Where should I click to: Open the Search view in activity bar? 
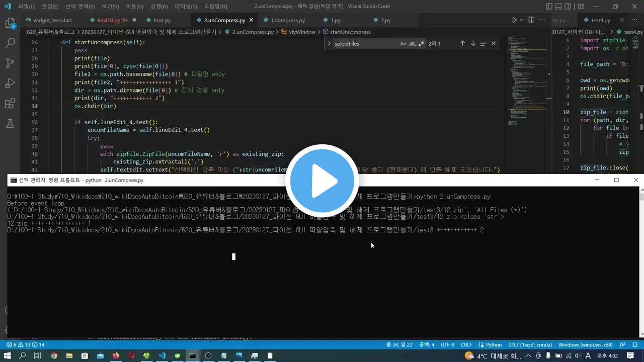coord(10,43)
